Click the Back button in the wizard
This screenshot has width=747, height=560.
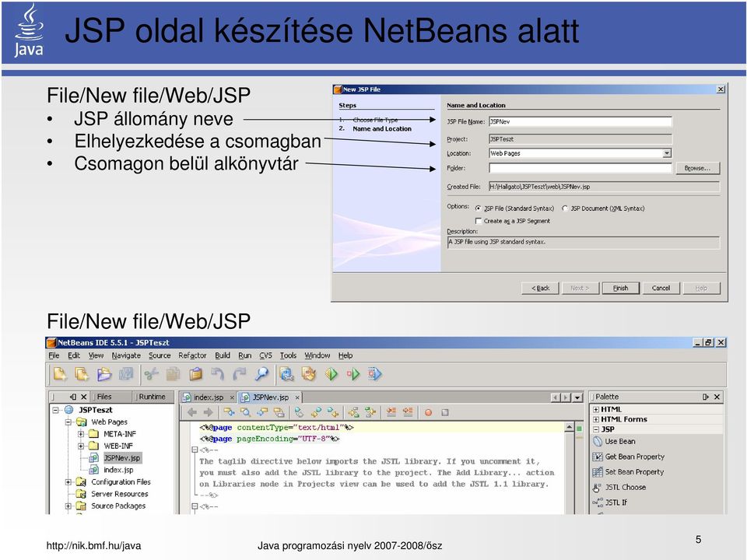[540, 288]
